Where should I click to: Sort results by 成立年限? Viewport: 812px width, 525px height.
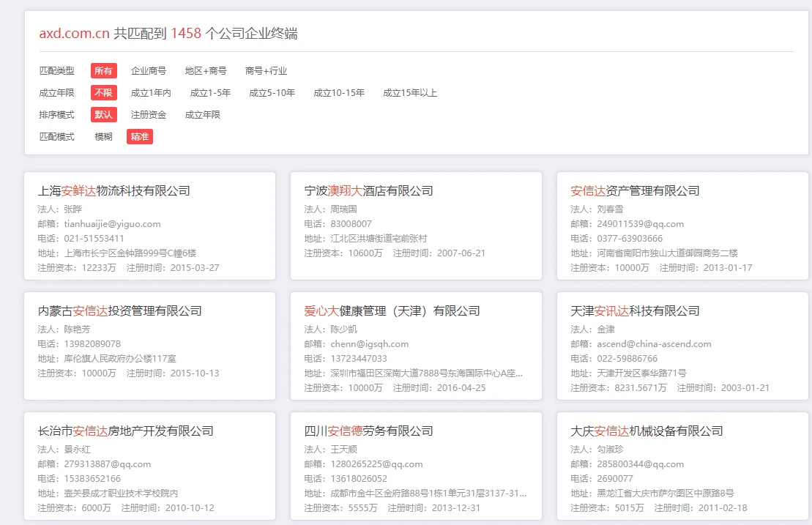202,115
